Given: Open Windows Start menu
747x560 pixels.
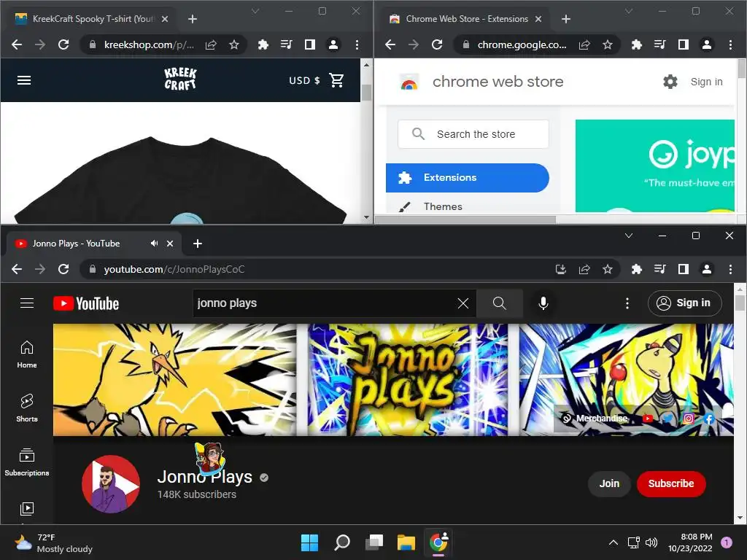Looking at the screenshot, I should [x=309, y=542].
